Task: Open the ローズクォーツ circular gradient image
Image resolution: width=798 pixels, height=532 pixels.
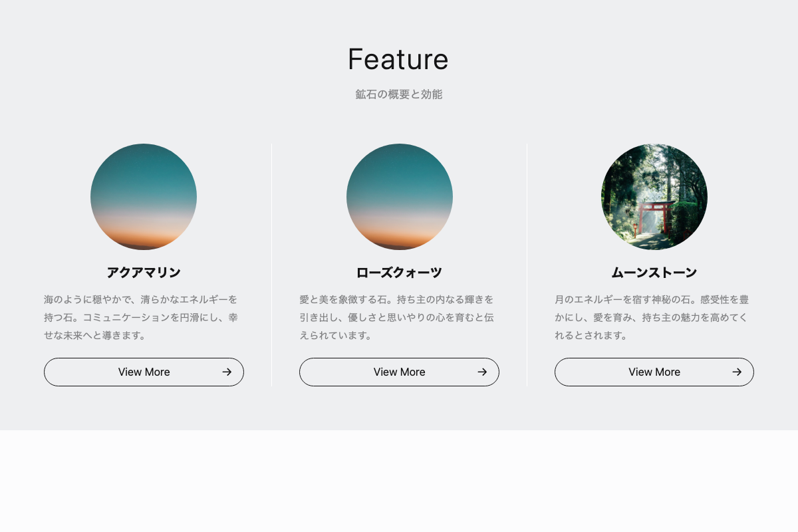Action: point(399,197)
